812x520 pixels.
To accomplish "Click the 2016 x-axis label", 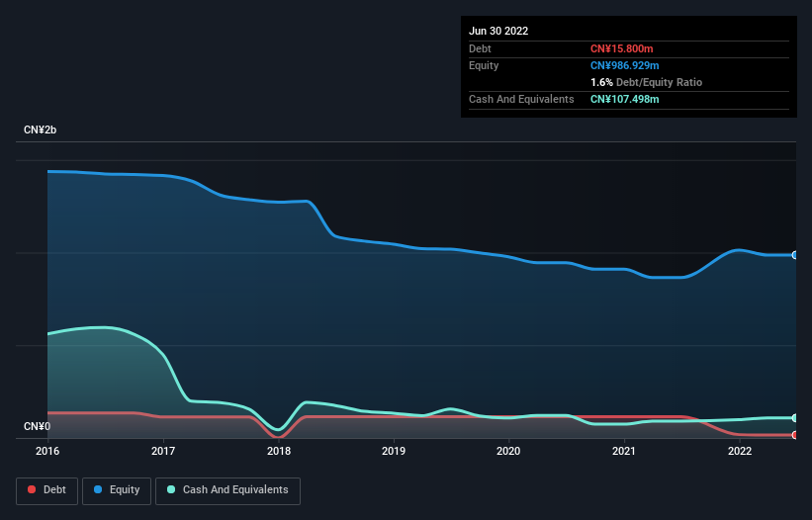I will point(47,451).
